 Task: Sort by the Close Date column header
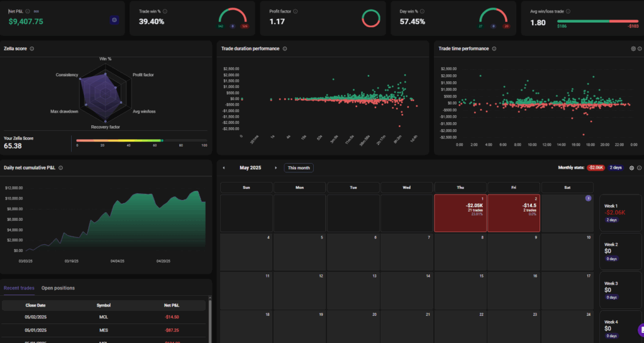click(35, 305)
